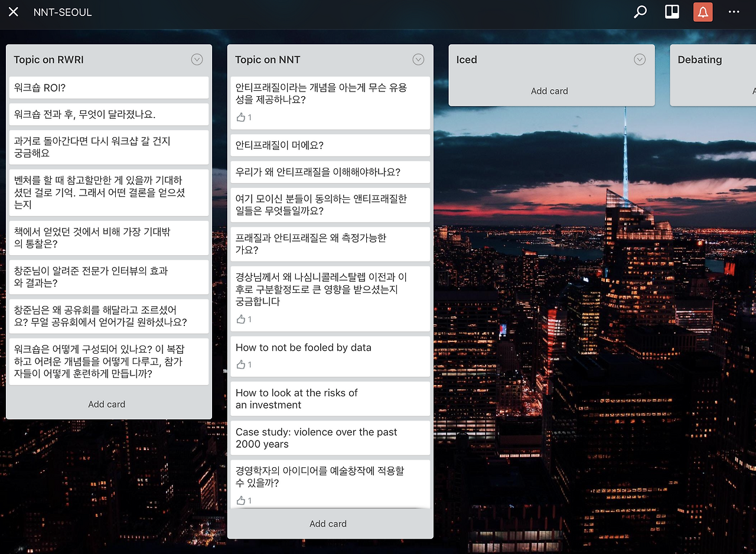Collapse the 'Iced' list chevron

pyautogui.click(x=640, y=59)
